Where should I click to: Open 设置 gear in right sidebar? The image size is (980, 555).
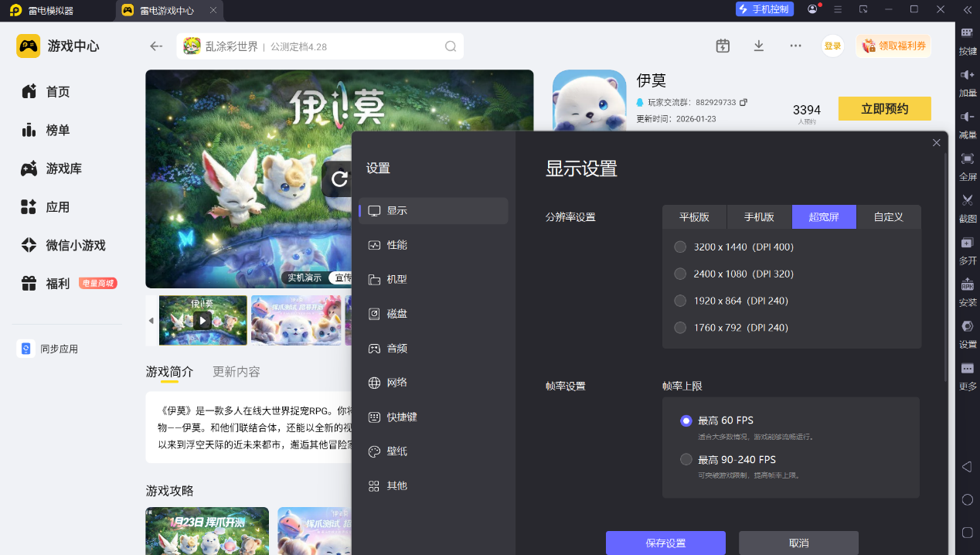(x=968, y=326)
